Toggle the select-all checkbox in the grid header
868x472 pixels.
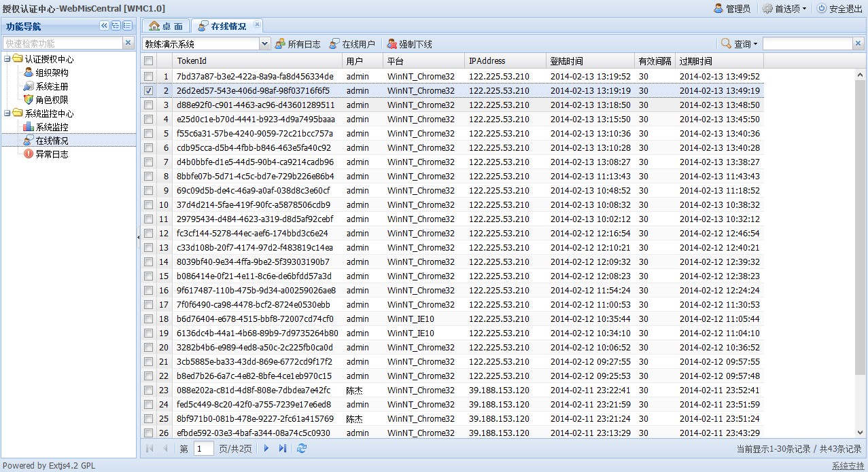click(148, 61)
